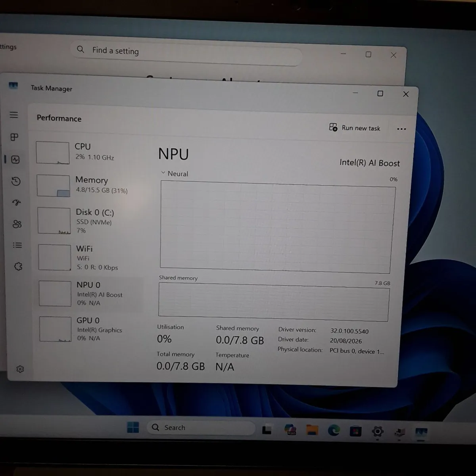The width and height of the screenshot is (476, 476).
Task: Click the WiFi mini graph thumbnail
Action: click(55, 257)
